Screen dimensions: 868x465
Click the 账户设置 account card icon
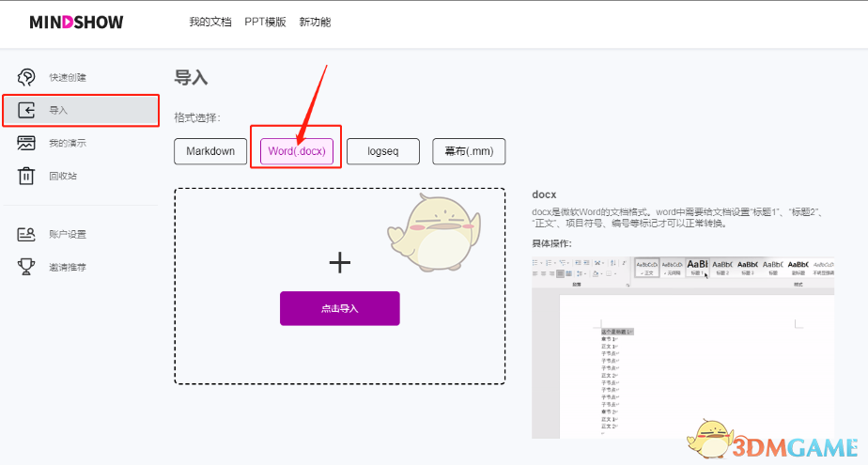(26, 235)
